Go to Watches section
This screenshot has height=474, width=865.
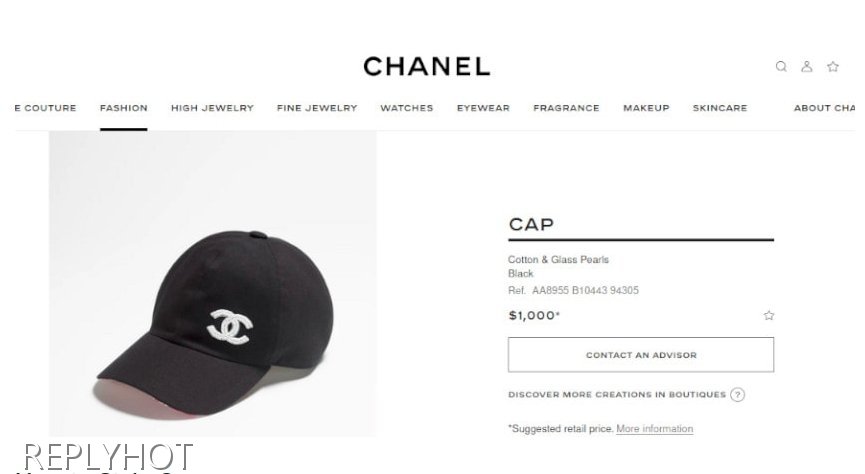tap(407, 108)
